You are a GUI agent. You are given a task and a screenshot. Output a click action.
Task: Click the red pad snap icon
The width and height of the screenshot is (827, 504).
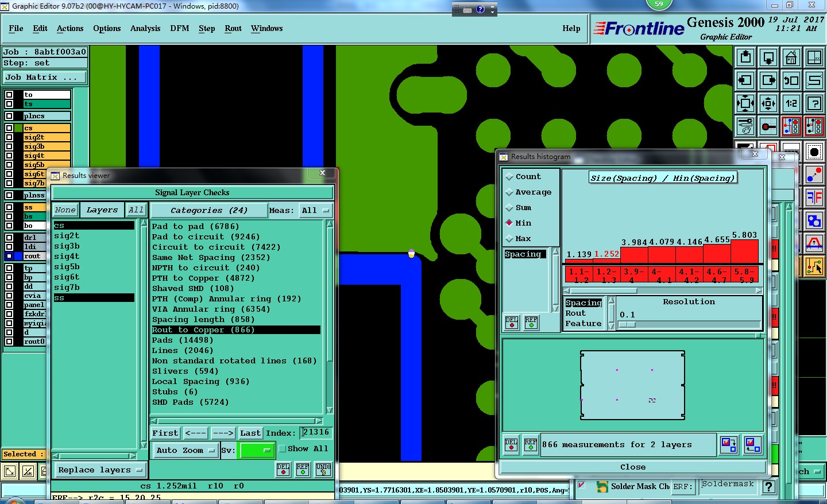tap(768, 126)
